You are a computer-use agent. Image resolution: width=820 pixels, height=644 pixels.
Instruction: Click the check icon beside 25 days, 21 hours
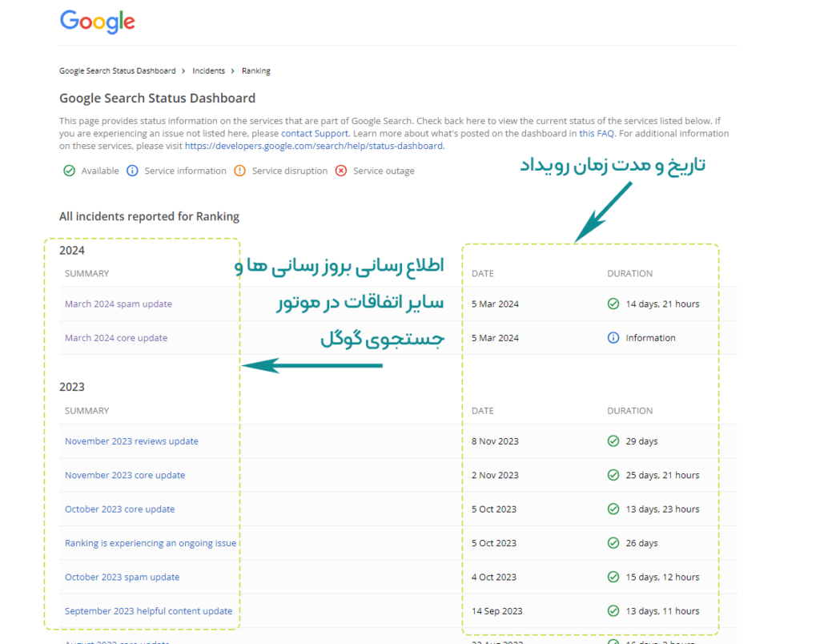(x=613, y=475)
